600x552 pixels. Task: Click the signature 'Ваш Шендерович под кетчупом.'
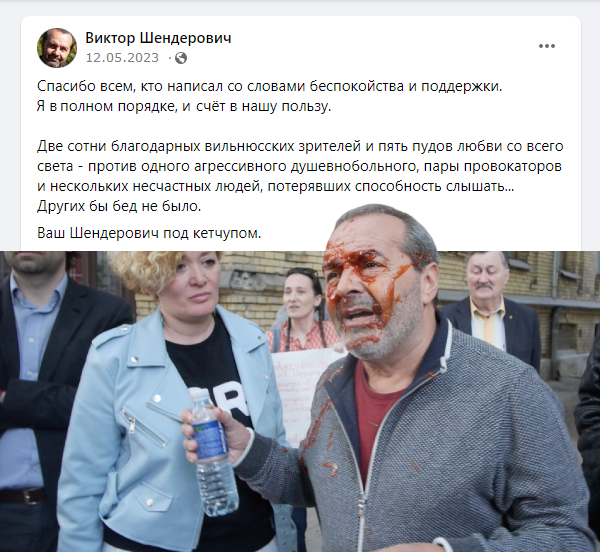(149, 233)
